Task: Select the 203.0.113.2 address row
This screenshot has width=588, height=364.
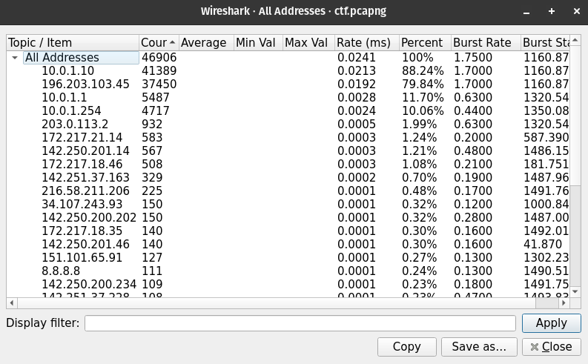Action: point(75,124)
